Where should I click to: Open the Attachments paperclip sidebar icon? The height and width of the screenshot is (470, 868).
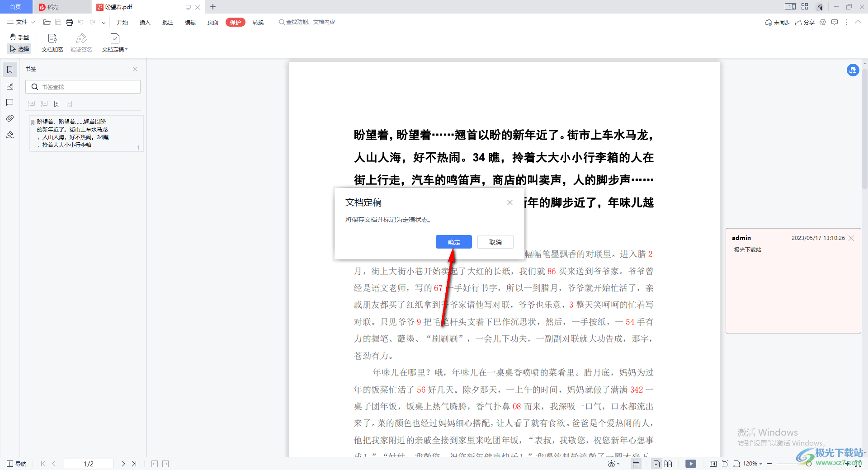pyautogui.click(x=9, y=118)
